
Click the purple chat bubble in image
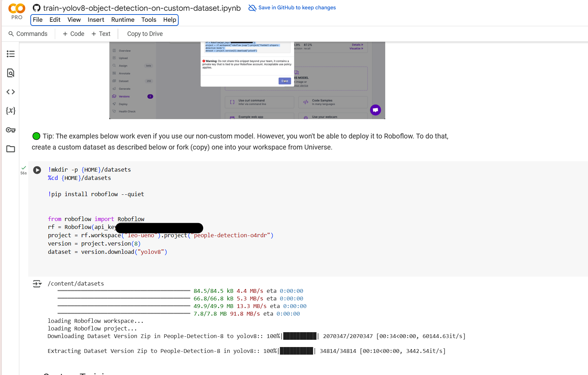pyautogui.click(x=376, y=110)
